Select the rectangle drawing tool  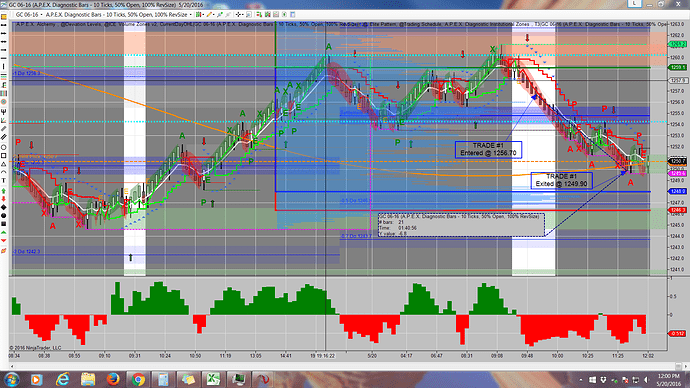[4, 155]
